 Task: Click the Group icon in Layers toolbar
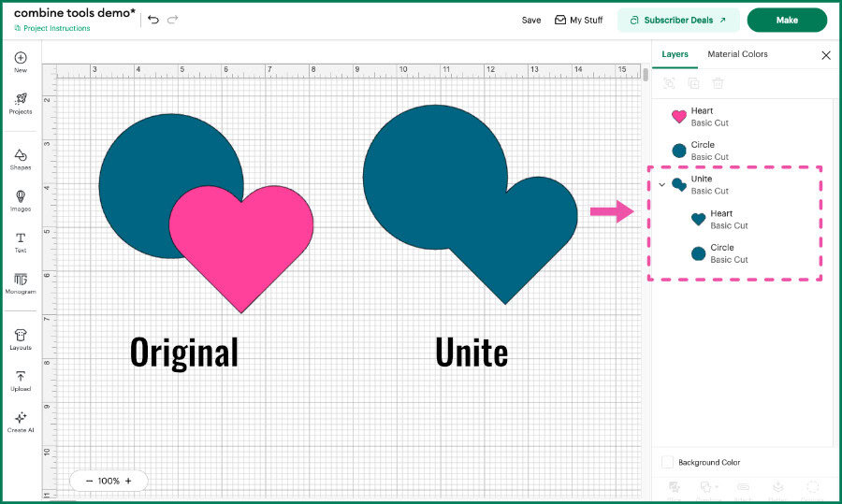pyautogui.click(x=669, y=83)
